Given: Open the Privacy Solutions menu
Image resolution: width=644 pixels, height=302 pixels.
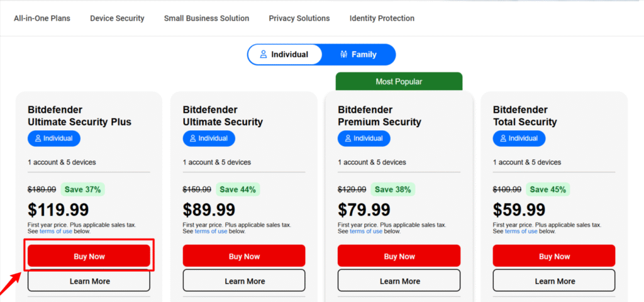Looking at the screenshot, I should click(299, 18).
